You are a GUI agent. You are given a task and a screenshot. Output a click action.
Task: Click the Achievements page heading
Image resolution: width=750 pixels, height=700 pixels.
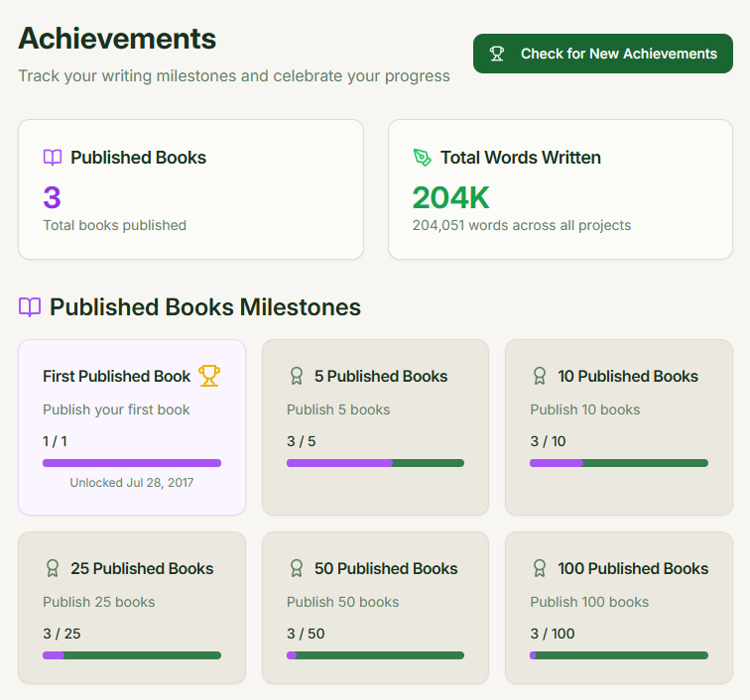(x=117, y=39)
